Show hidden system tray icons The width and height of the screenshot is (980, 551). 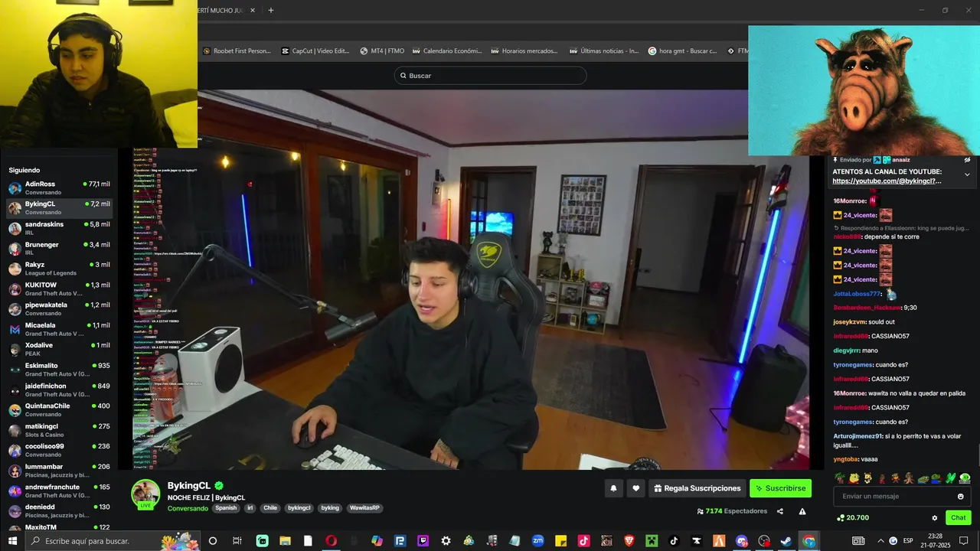click(x=880, y=540)
